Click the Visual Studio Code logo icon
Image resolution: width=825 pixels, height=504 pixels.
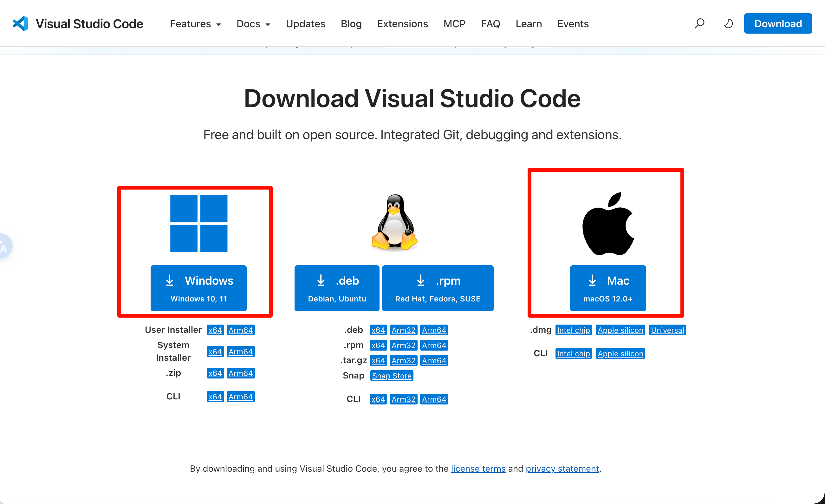click(x=20, y=23)
